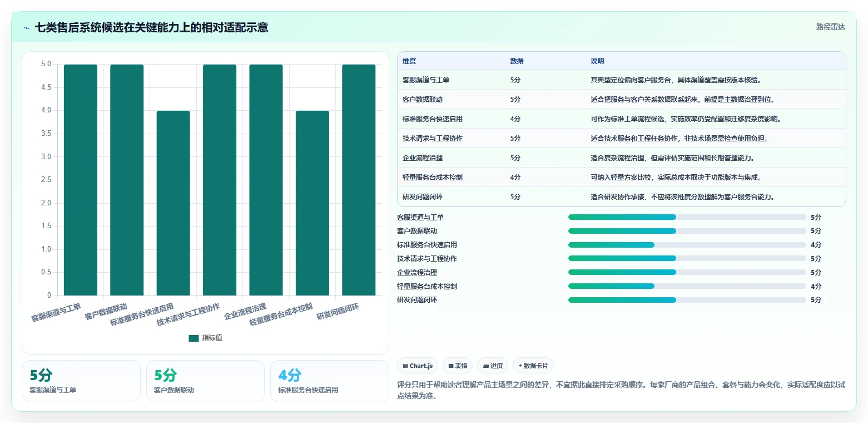Click the 标准服务台快速启用 progress bar
This screenshot has height=423, width=868.
point(687,245)
